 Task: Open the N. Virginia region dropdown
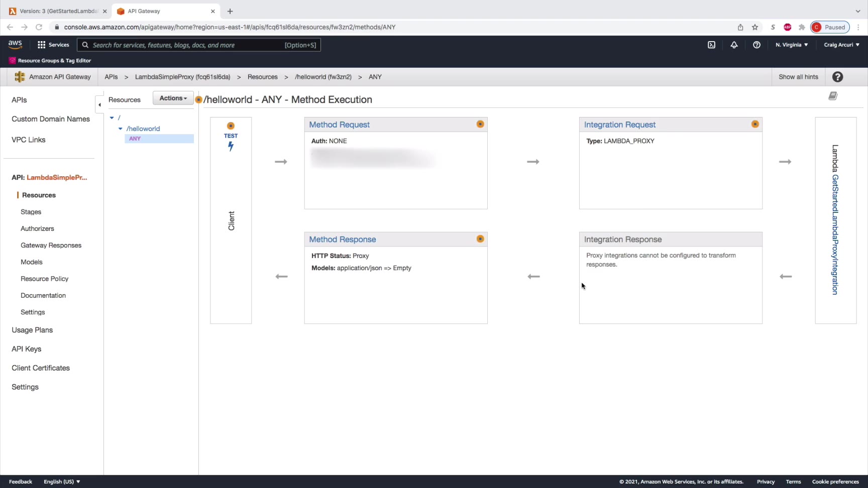[x=792, y=45]
